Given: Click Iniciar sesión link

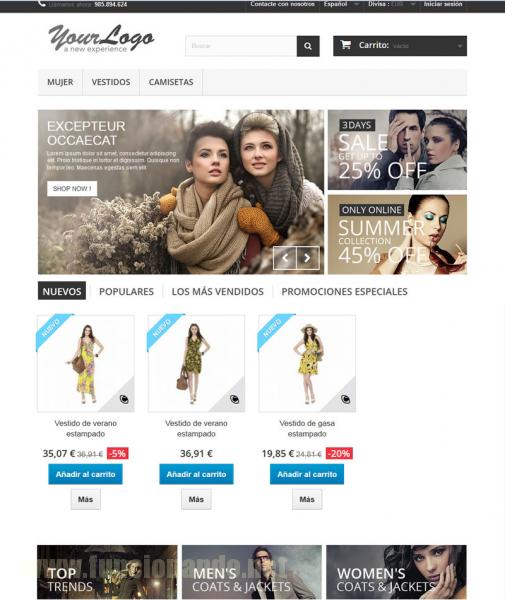Looking at the screenshot, I should click(443, 4).
